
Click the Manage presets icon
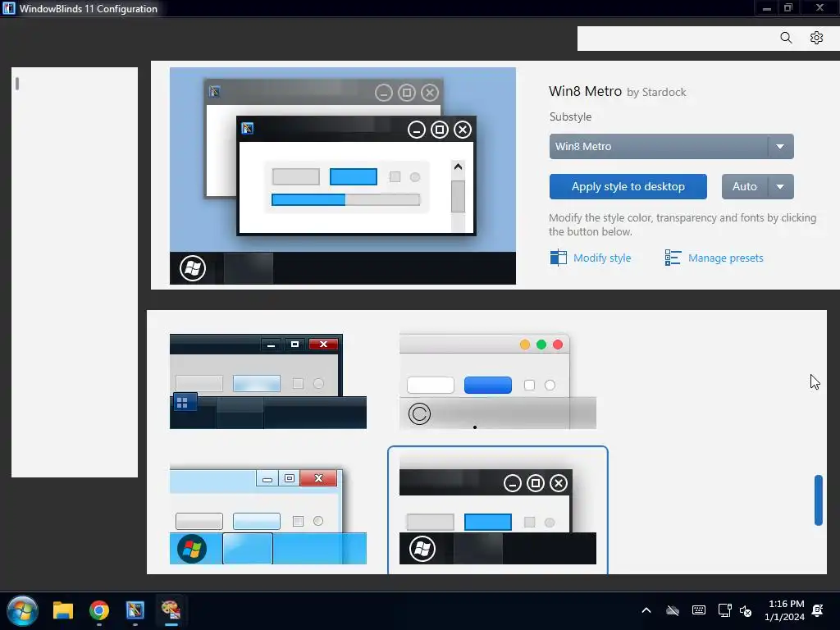click(x=673, y=258)
